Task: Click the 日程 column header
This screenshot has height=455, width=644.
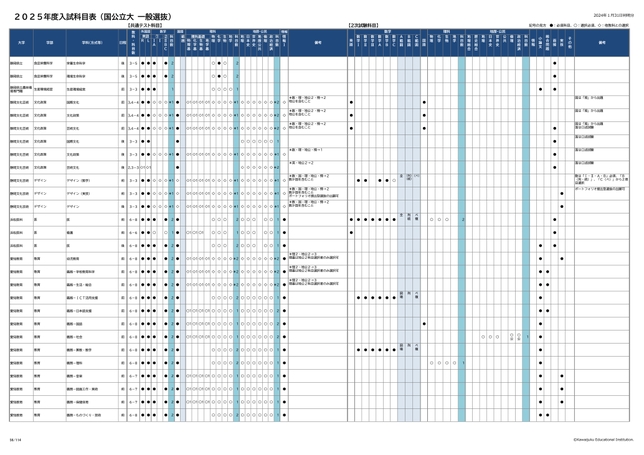Action: 122,42
